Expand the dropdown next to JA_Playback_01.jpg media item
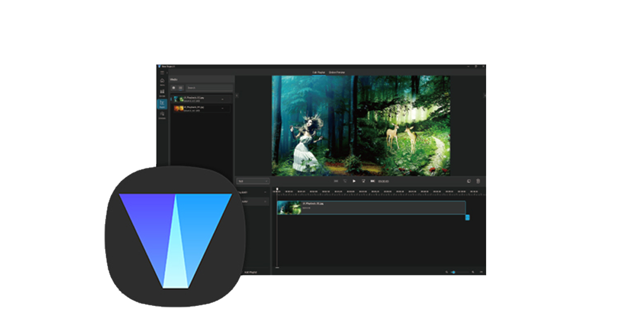The image size is (644, 330). [222, 100]
